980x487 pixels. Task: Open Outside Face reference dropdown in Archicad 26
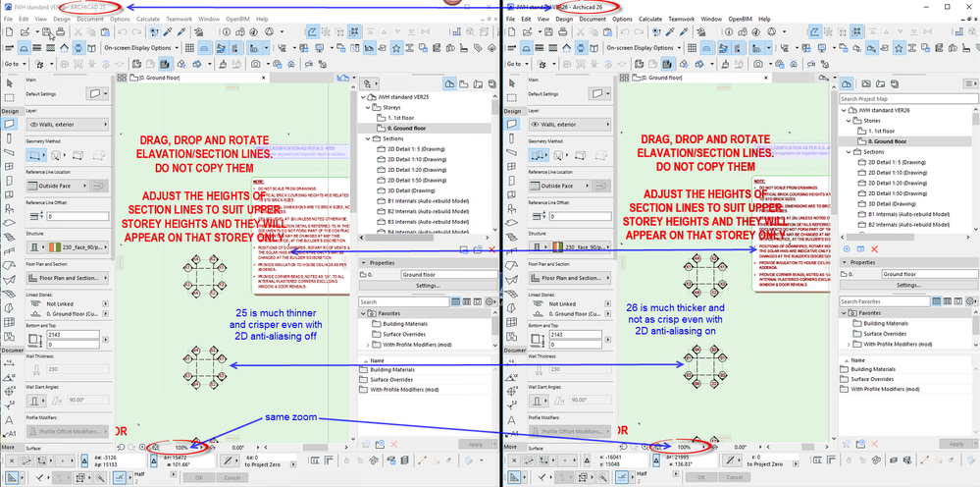click(557, 186)
